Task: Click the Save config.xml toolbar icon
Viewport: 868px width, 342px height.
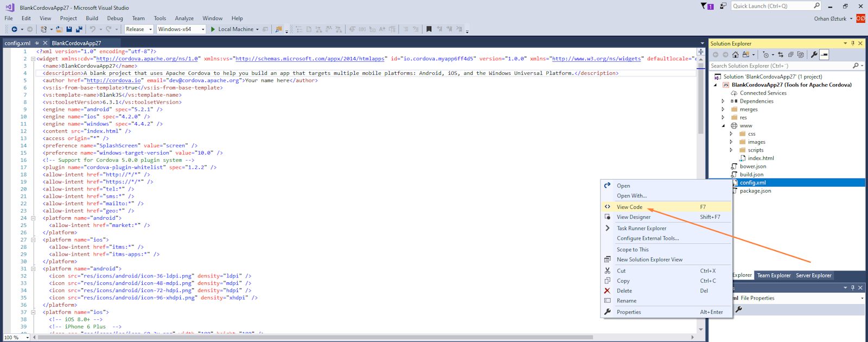Action: (x=69, y=29)
